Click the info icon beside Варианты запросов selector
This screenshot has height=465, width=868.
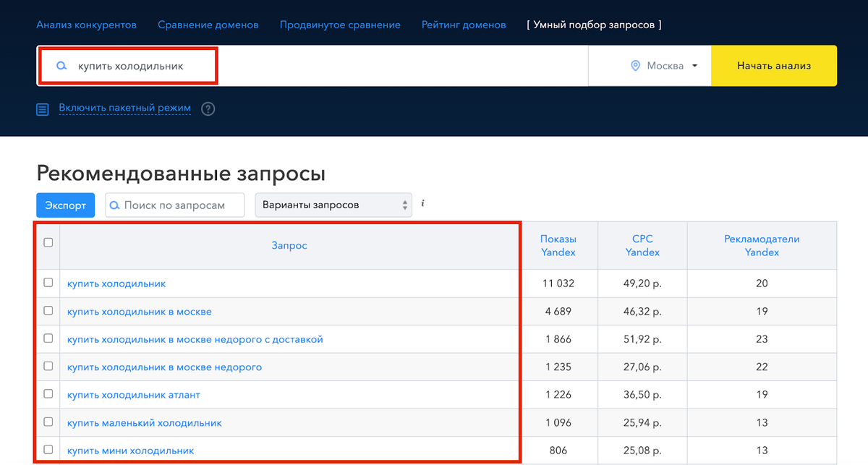(x=422, y=203)
